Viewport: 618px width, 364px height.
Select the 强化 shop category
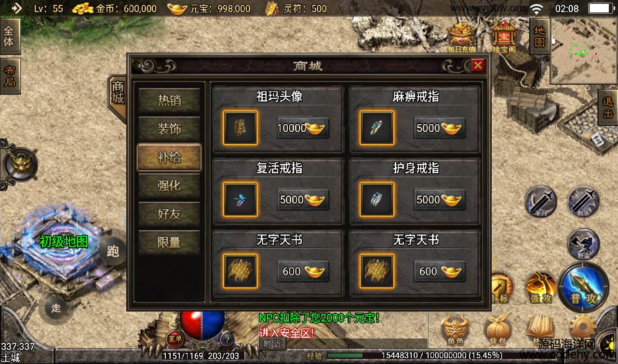click(x=169, y=185)
